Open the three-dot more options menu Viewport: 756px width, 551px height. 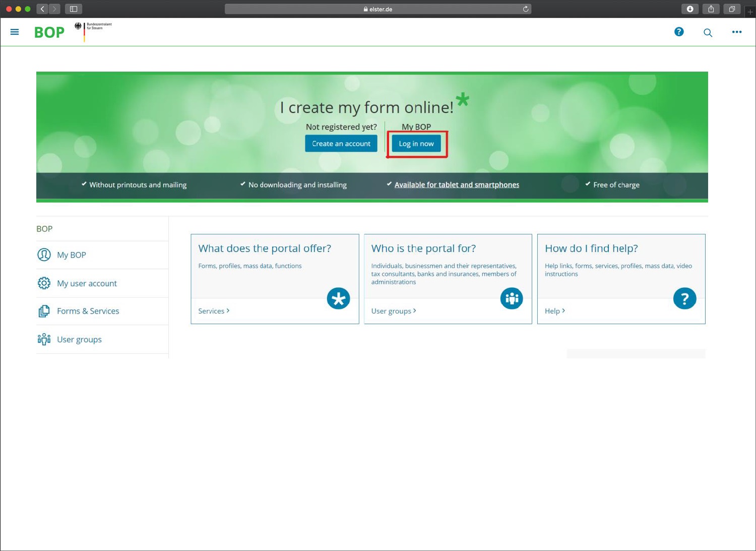[736, 32]
